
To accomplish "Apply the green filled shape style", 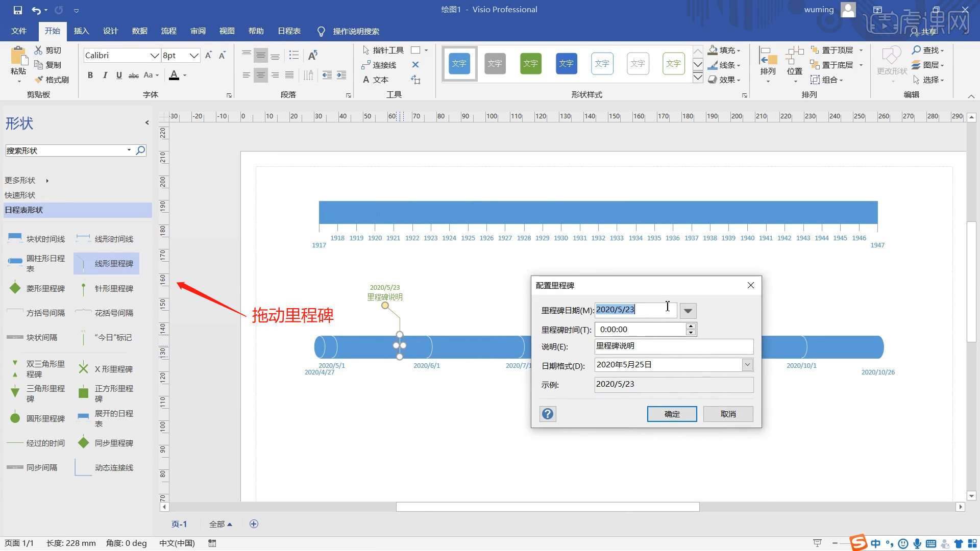I will click(x=531, y=64).
